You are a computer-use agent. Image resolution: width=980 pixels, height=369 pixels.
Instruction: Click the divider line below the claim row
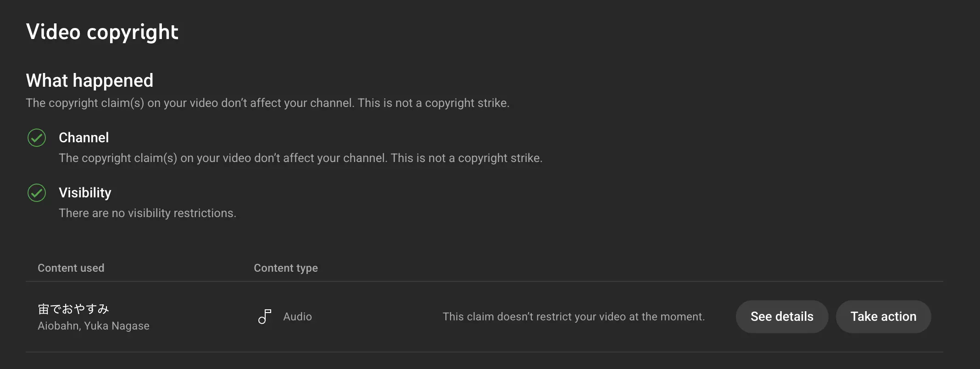point(484,352)
